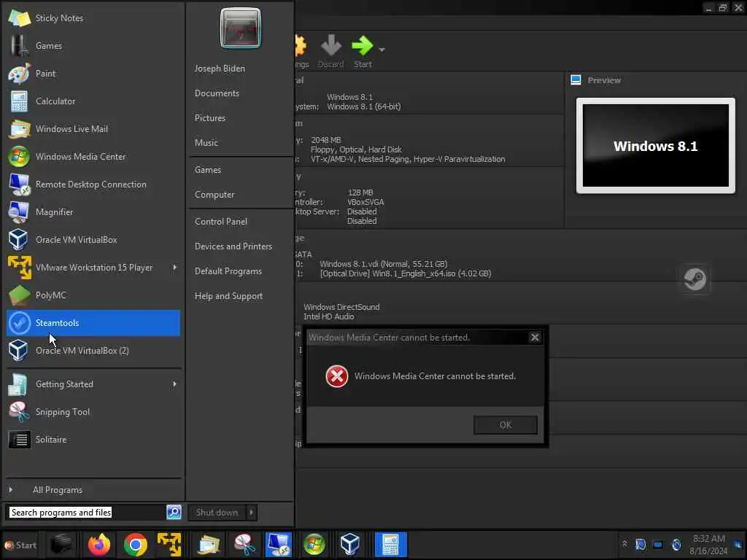Screen dimensions: 747x560
Task: Open Devices and Printers
Action: coord(233,246)
